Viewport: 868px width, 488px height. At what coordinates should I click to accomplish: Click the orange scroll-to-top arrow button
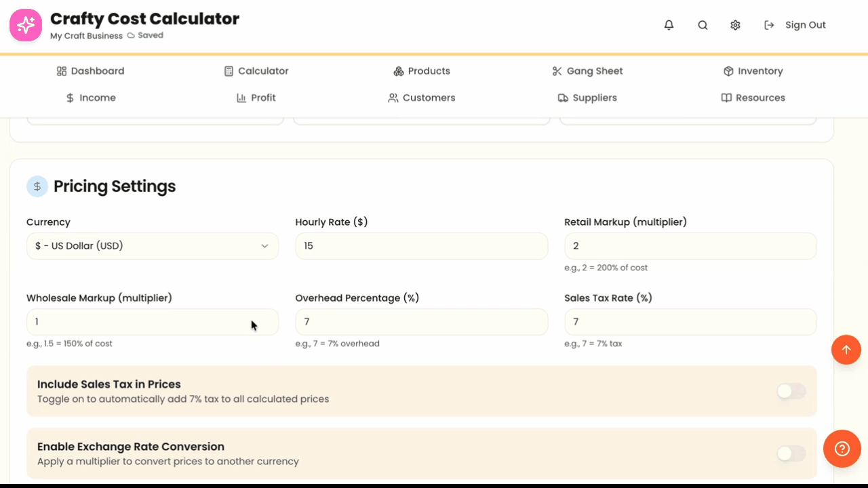point(846,350)
